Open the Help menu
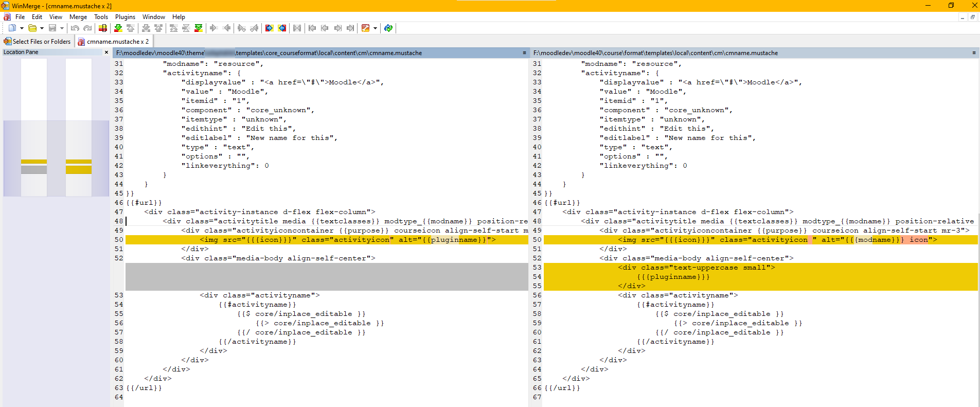 point(179,17)
